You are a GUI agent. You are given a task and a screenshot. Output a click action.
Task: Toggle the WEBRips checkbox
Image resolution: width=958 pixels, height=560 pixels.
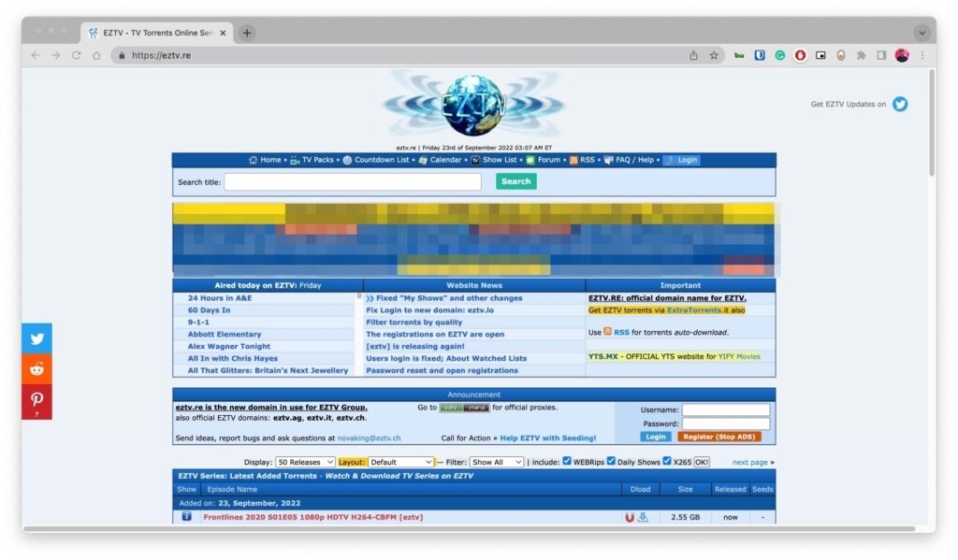567,461
